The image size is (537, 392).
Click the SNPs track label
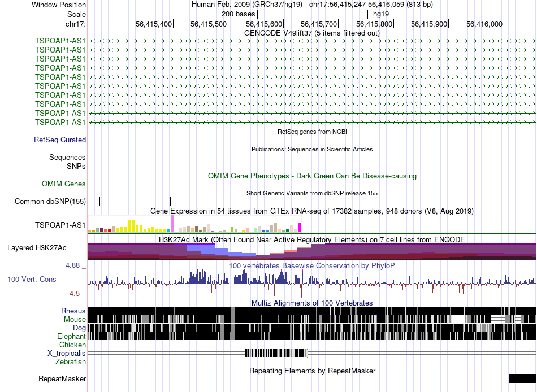pos(76,167)
